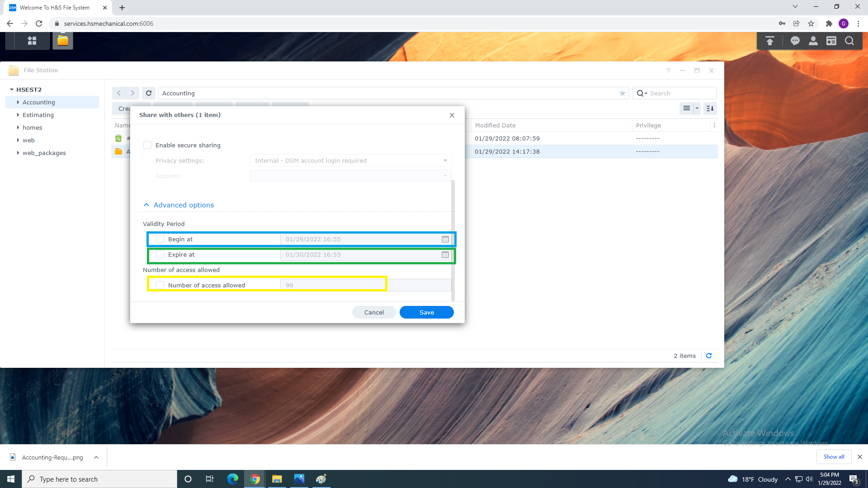Click the File Station taskbar folder icon
This screenshot has height=488, width=868.
[x=63, y=41]
